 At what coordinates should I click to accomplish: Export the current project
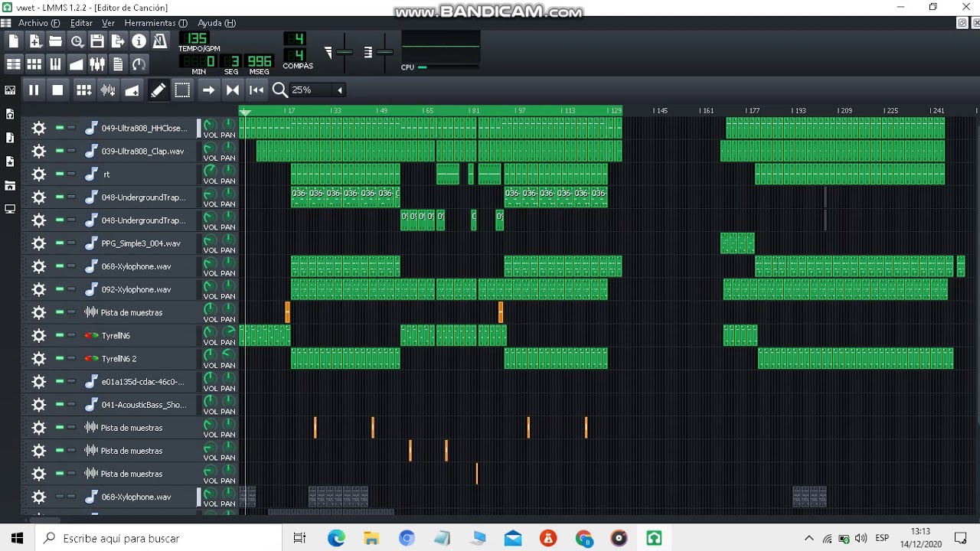(x=118, y=41)
